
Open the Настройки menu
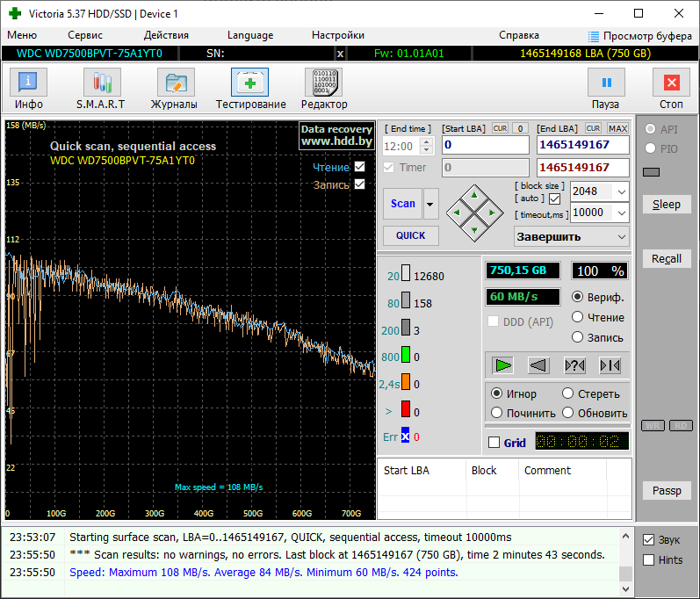[338, 35]
